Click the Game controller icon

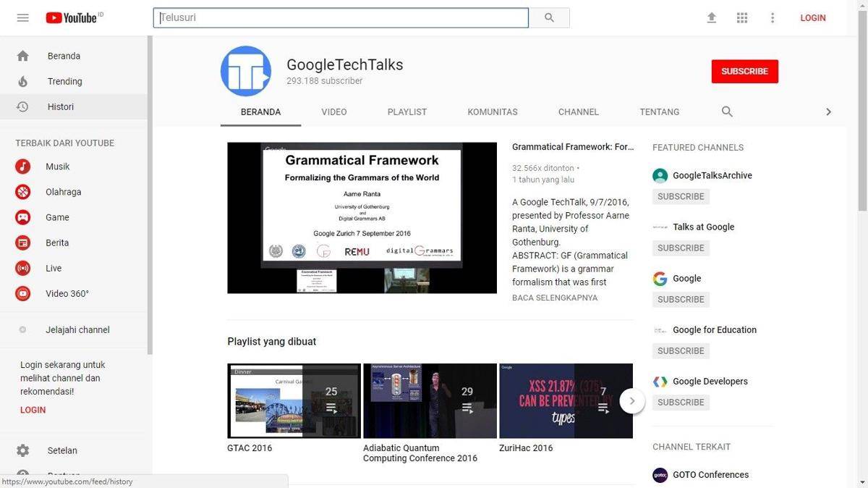(23, 217)
